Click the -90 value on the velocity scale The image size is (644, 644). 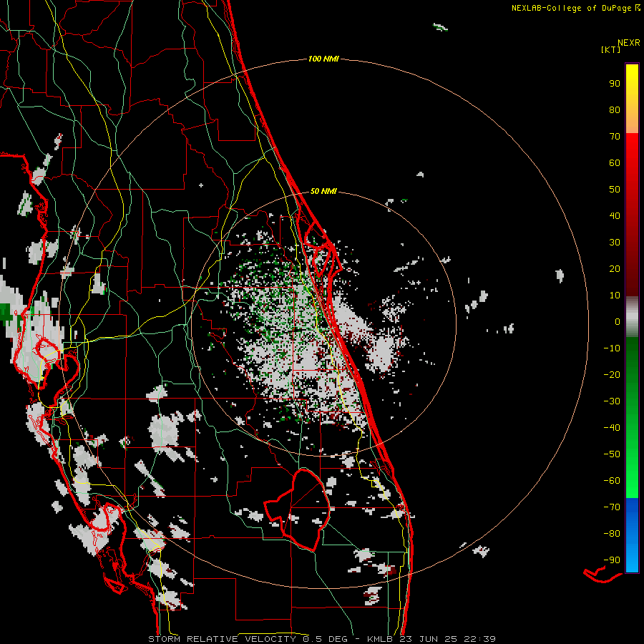(x=612, y=560)
